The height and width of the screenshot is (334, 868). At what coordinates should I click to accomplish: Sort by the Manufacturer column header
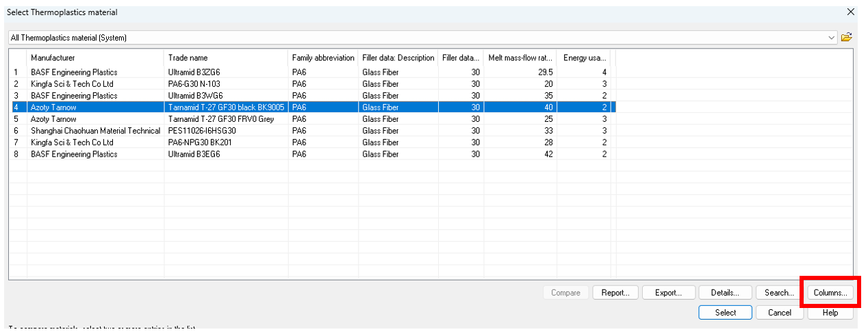pyautogui.click(x=94, y=57)
